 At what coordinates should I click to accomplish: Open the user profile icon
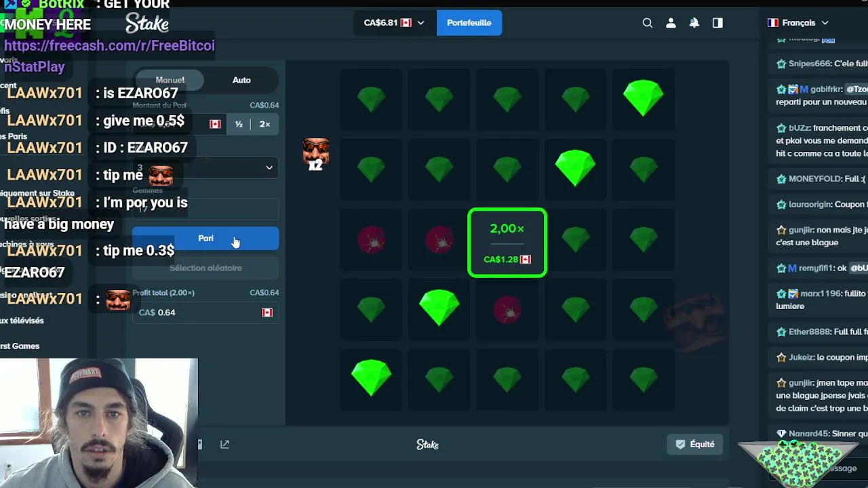pos(671,23)
